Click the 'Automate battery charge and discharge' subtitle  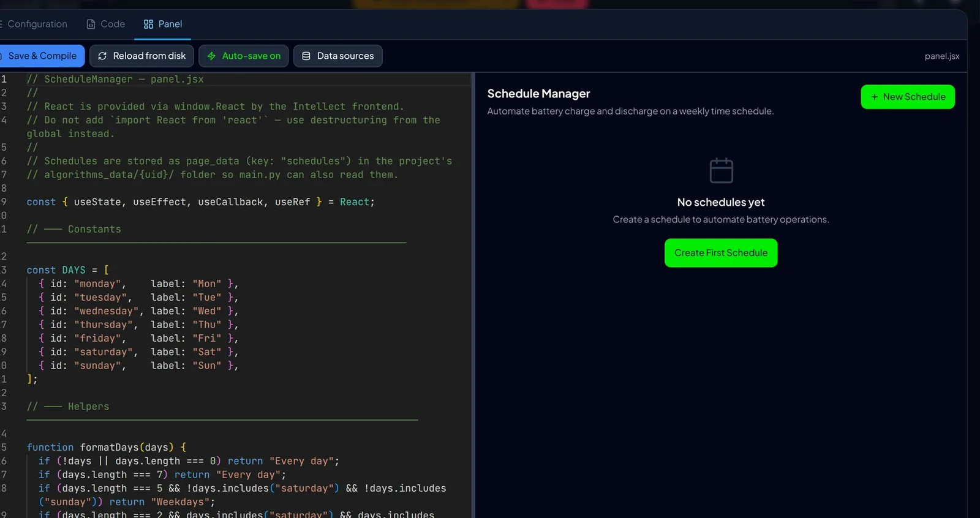tap(630, 111)
